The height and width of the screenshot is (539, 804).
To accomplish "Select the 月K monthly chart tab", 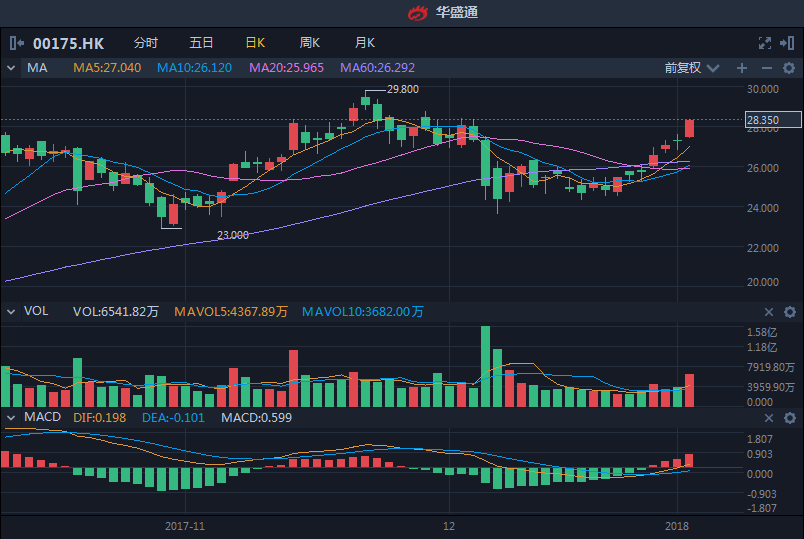I will (x=364, y=43).
